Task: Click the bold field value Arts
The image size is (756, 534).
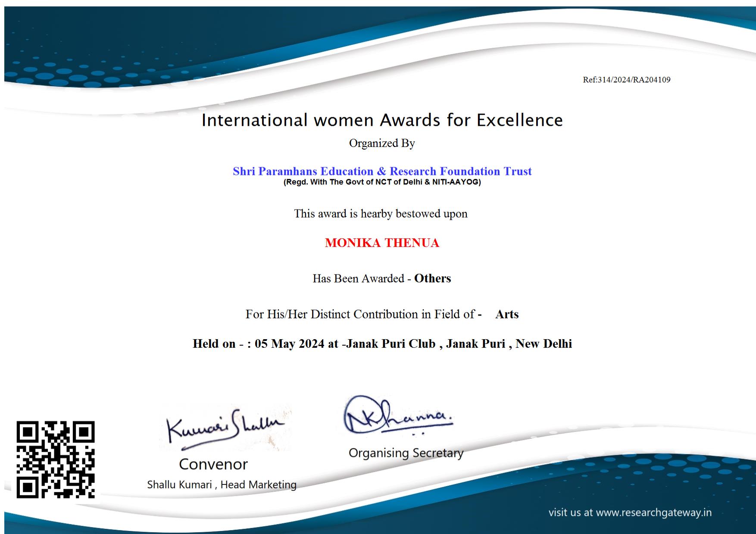Action: [507, 314]
